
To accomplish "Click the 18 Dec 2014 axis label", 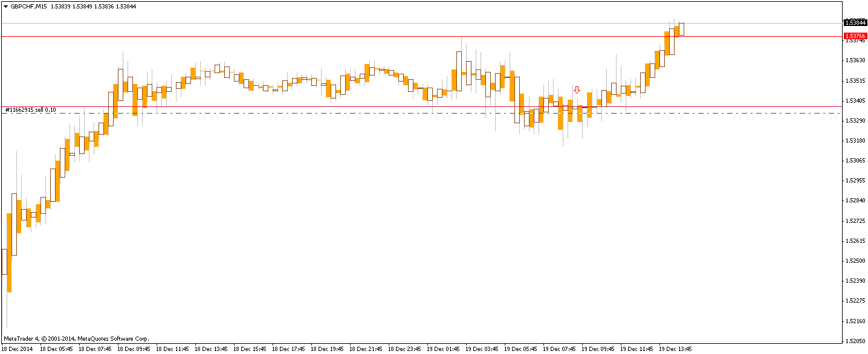I will 16,349.
